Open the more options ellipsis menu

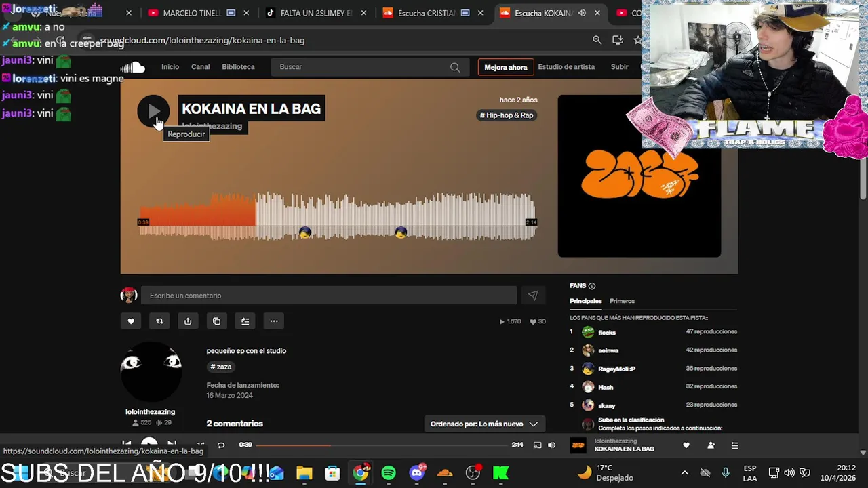(273, 321)
